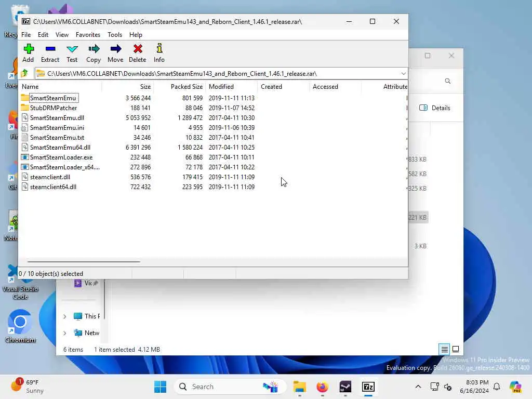Expand the address path dropdown arrow
532x399 pixels.
(403, 73)
